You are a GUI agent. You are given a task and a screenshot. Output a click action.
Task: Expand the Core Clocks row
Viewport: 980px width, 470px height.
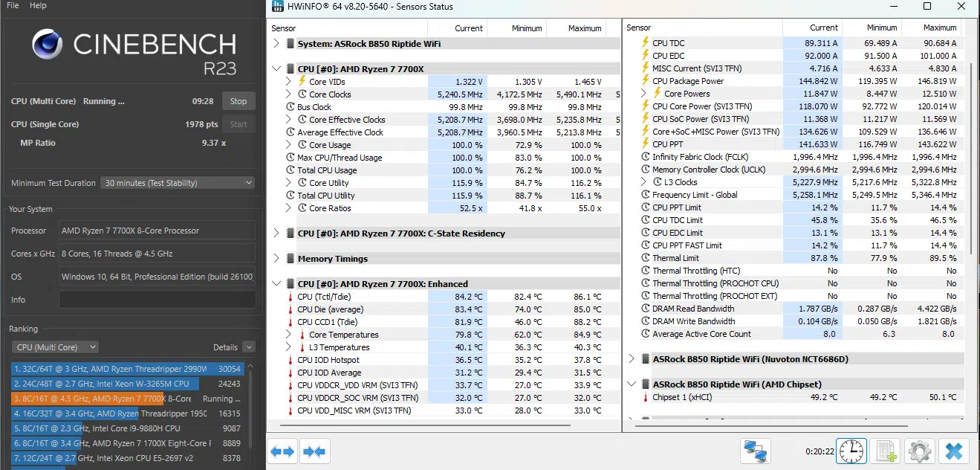(288, 94)
